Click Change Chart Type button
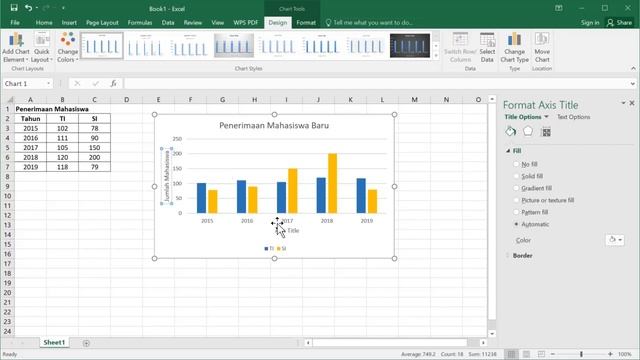This screenshot has width=640, height=360. coord(514,48)
